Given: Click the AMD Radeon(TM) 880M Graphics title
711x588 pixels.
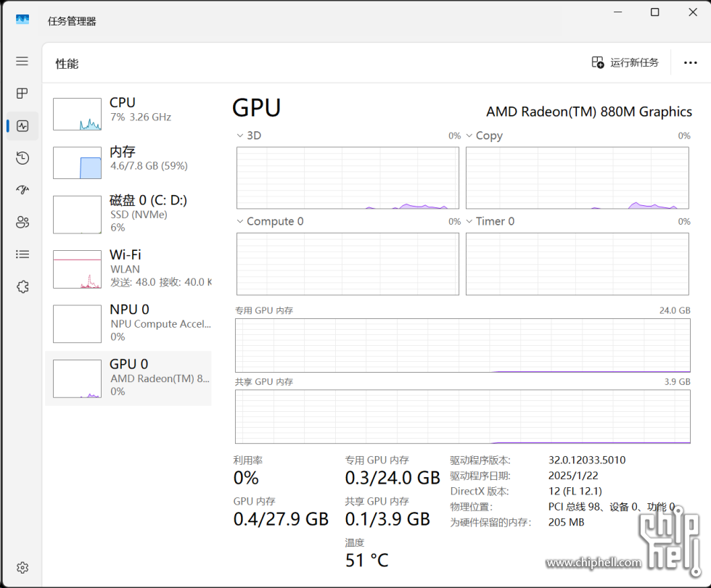Looking at the screenshot, I should 589,112.
